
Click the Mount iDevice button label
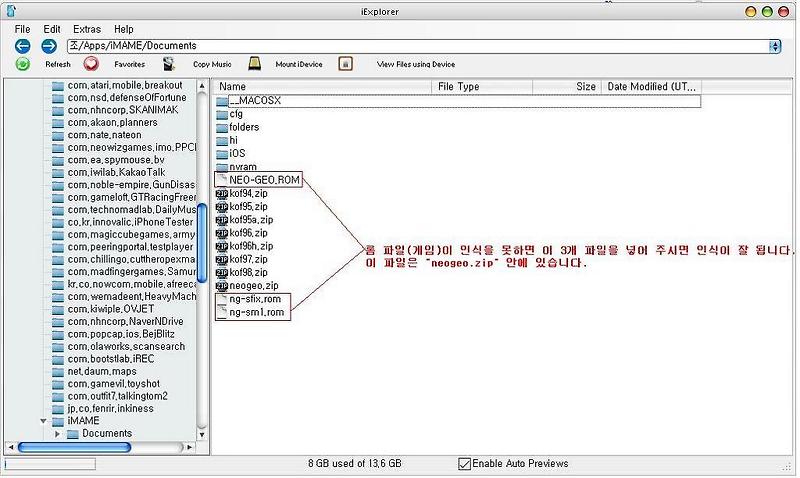pos(299,64)
